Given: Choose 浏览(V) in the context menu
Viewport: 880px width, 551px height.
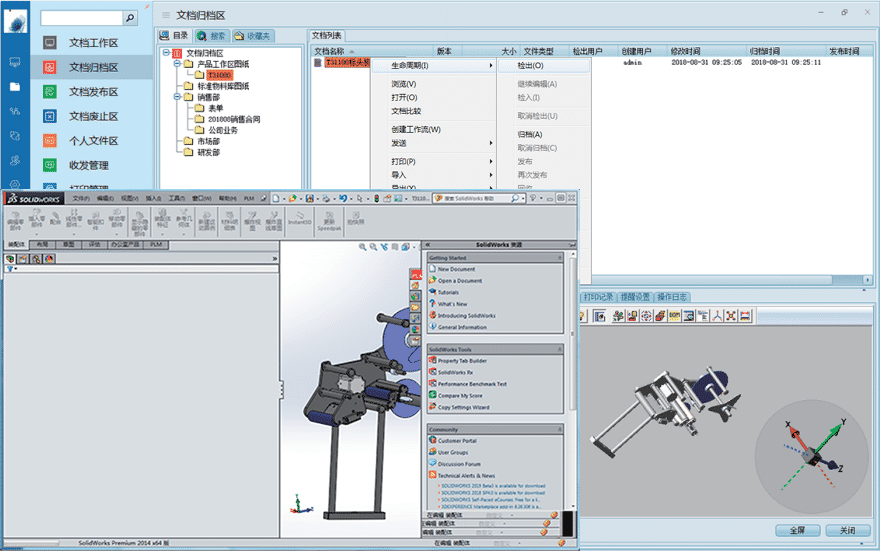Looking at the screenshot, I should click(x=404, y=84).
